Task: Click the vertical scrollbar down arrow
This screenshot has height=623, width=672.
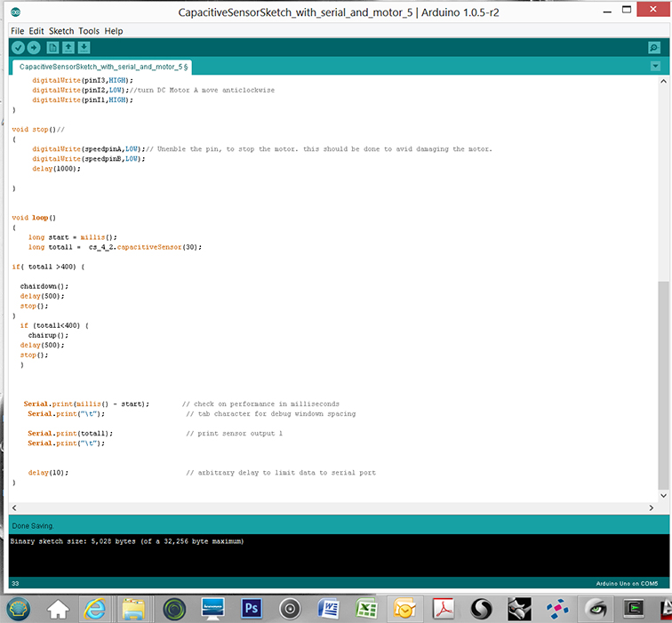Action: pos(663,496)
